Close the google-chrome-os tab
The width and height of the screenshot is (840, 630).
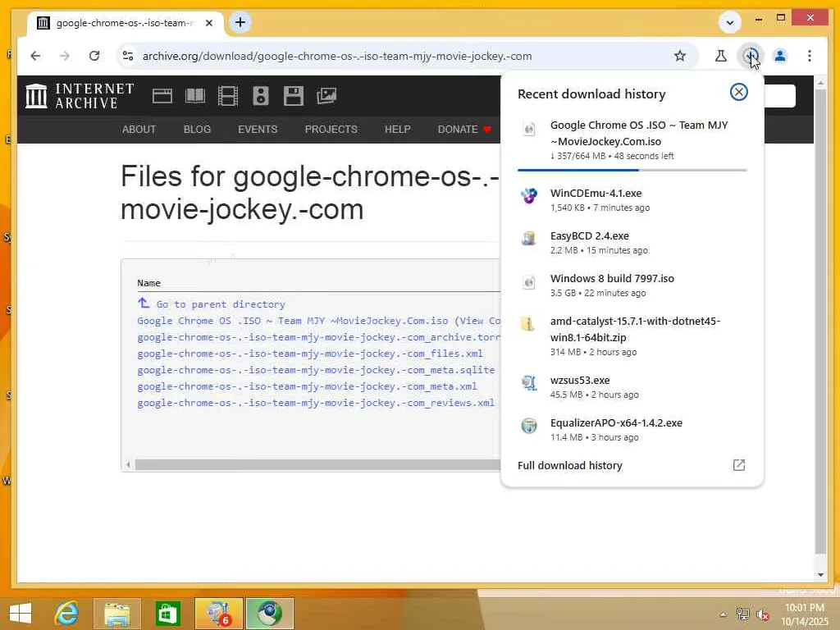209,23
